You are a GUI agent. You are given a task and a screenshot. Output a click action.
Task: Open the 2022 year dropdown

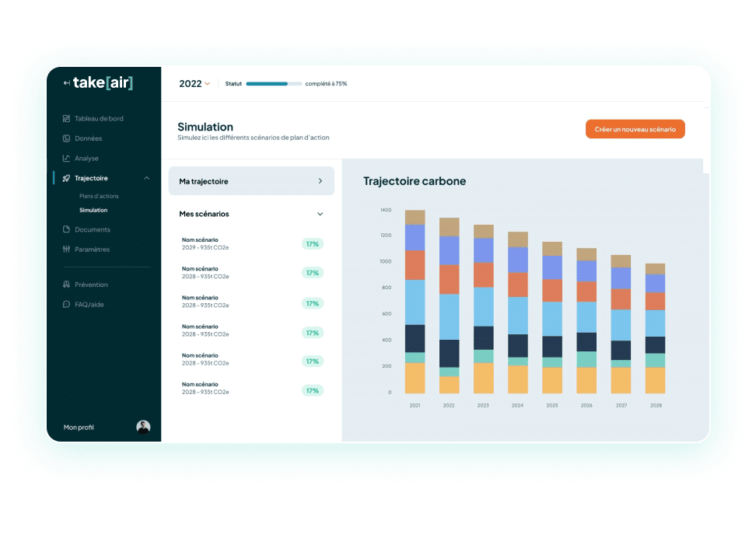pyautogui.click(x=194, y=84)
